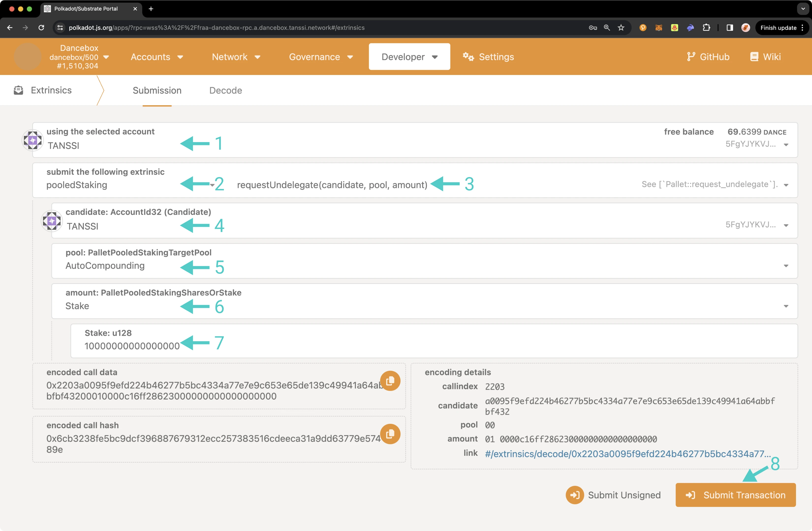Open the Settings link
Screen dimensions: 812x531
488,57
